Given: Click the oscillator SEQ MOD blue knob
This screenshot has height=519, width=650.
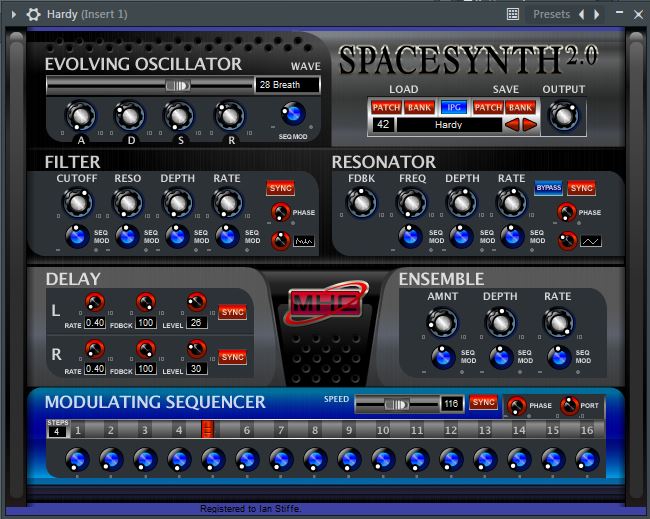Looking at the screenshot, I should (293, 114).
